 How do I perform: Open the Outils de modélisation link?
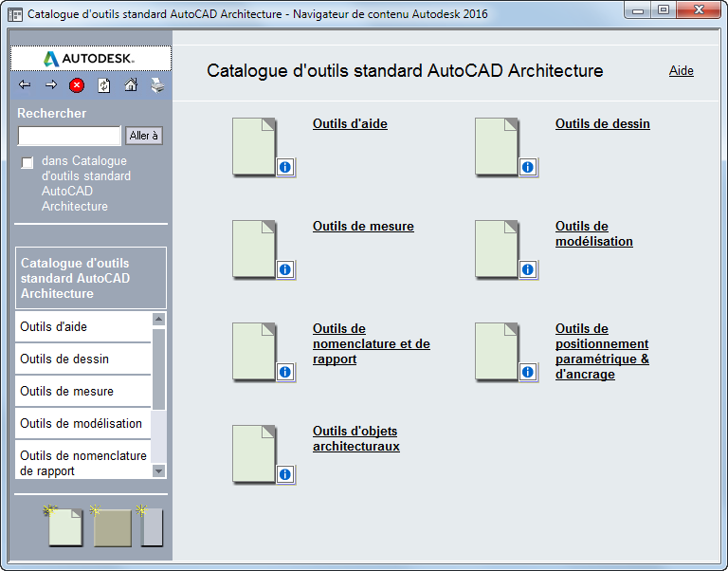(593, 233)
